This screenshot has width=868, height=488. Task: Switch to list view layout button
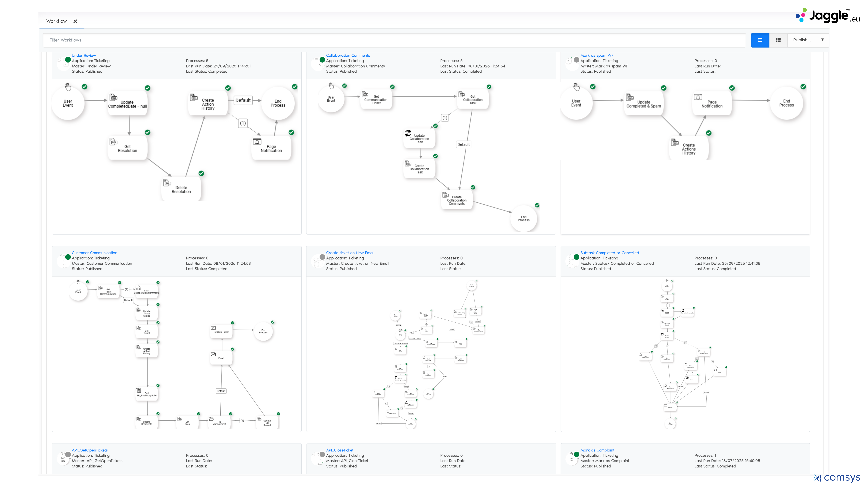coord(778,40)
